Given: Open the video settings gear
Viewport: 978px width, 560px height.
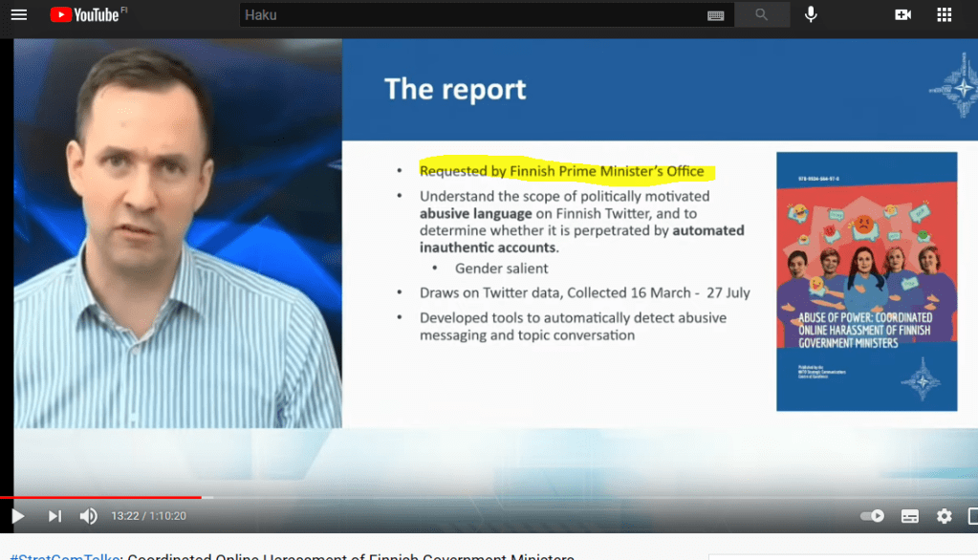Looking at the screenshot, I should (x=945, y=516).
